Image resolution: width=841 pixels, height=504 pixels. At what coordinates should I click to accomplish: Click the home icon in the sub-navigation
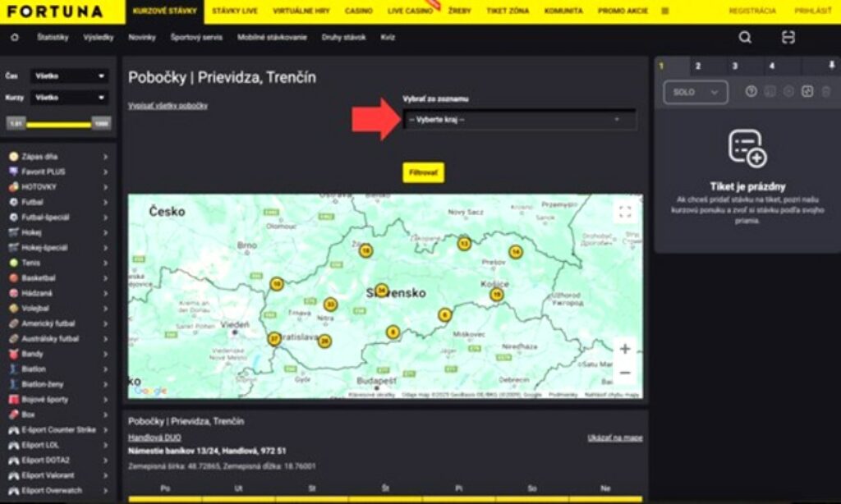(15, 38)
